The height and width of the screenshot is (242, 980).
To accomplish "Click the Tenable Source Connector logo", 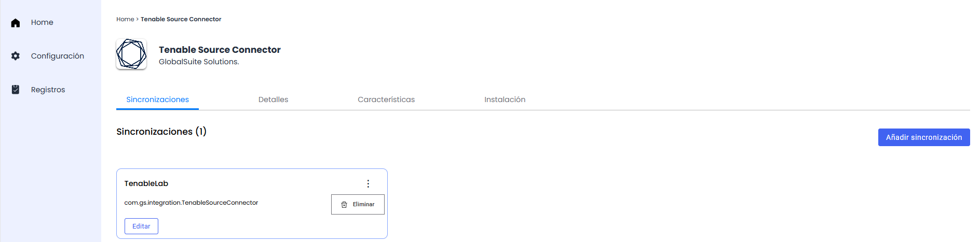I will pos(131,54).
